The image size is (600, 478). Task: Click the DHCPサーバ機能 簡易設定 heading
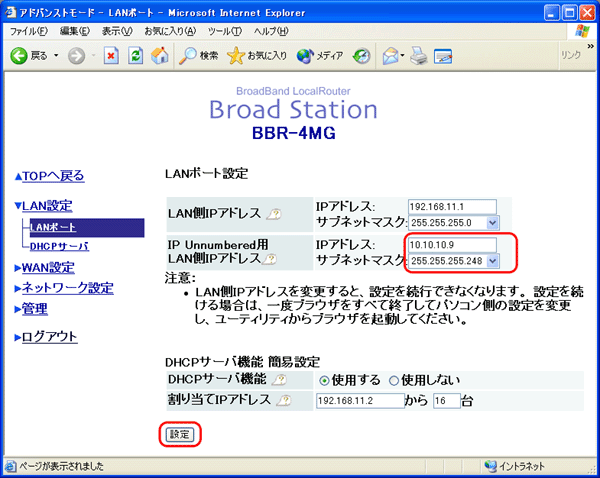[242, 362]
